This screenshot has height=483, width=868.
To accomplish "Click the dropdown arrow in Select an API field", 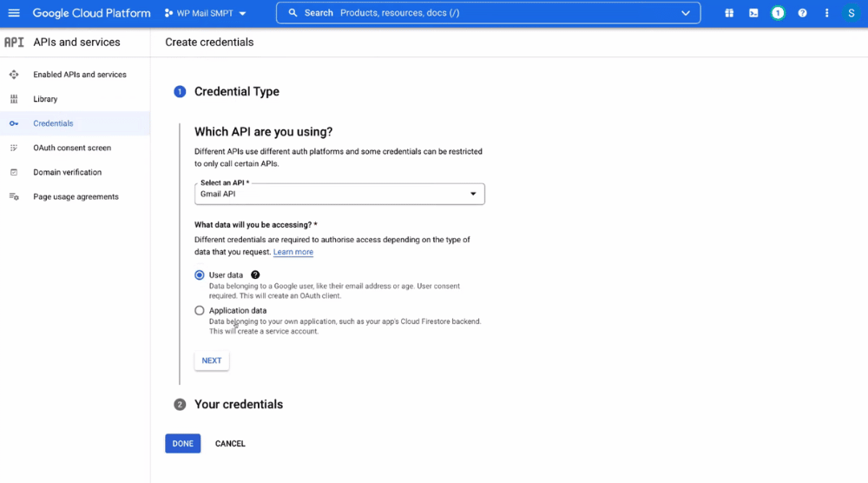I will pos(473,194).
